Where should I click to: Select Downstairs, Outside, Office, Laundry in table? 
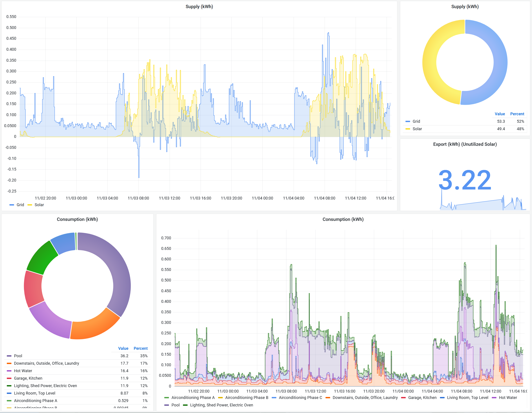tap(46, 363)
